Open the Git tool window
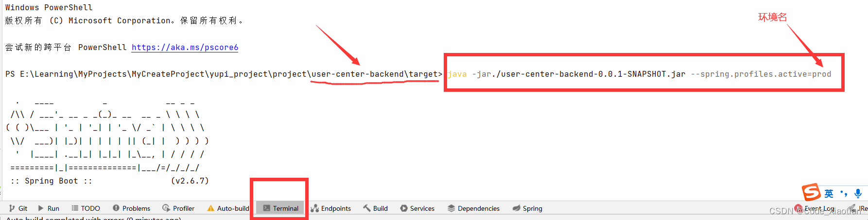The image size is (868, 220). 18,208
